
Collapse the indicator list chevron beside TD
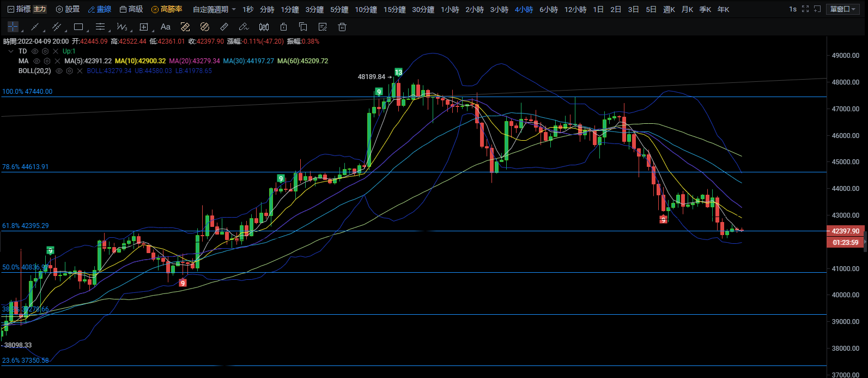11,51
